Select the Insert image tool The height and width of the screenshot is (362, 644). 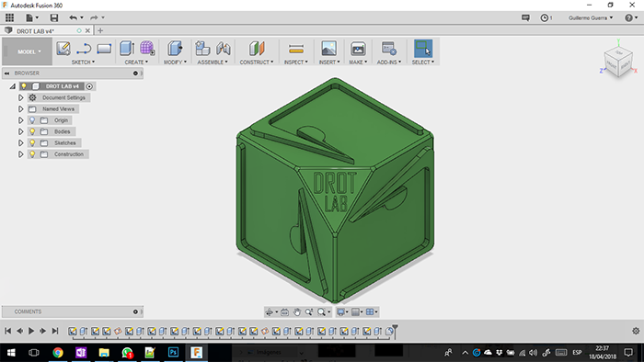point(329,49)
